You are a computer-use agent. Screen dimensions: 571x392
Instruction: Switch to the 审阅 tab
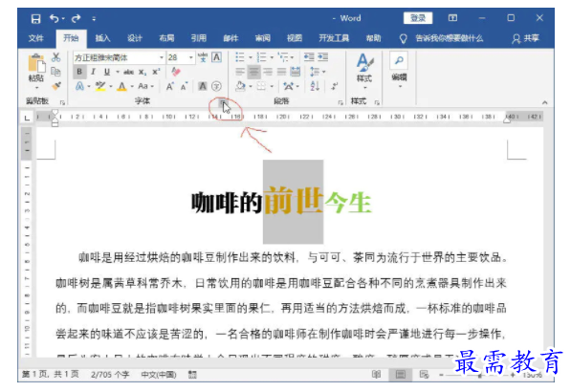[x=263, y=38]
